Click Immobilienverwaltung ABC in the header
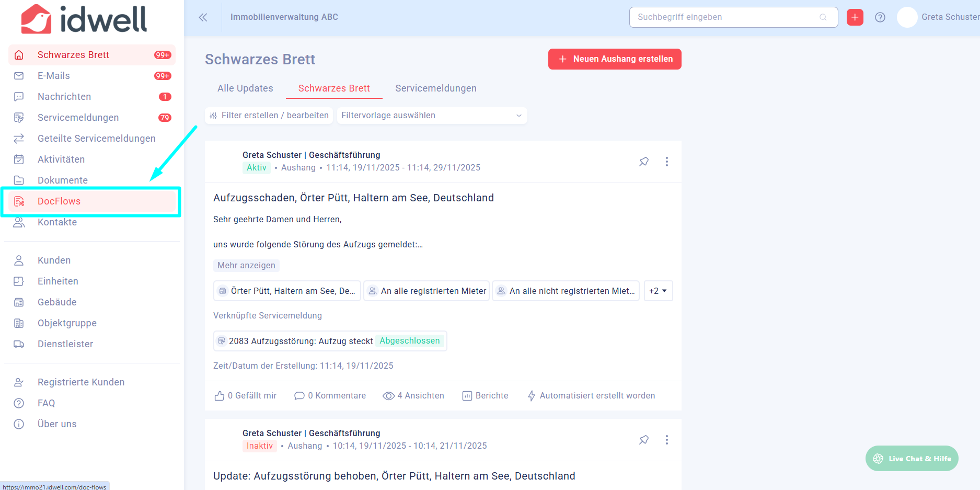Image resolution: width=980 pixels, height=490 pixels. tap(284, 17)
